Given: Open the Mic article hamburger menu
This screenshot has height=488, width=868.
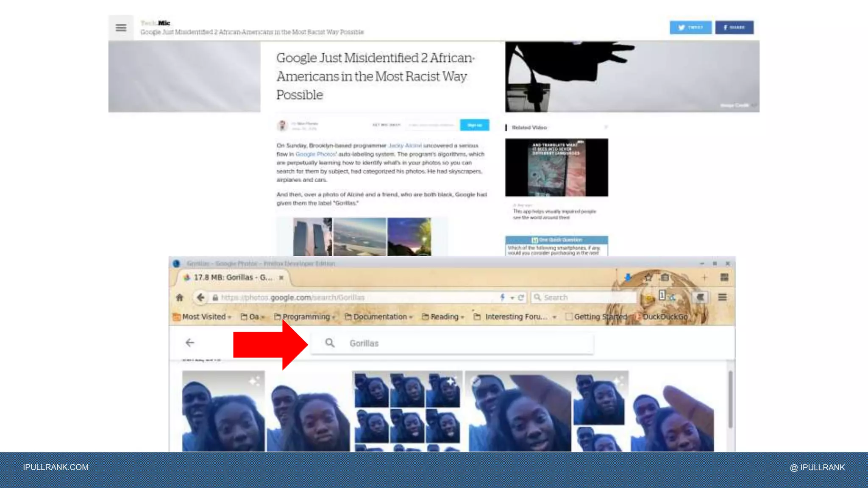Looking at the screenshot, I should [121, 28].
